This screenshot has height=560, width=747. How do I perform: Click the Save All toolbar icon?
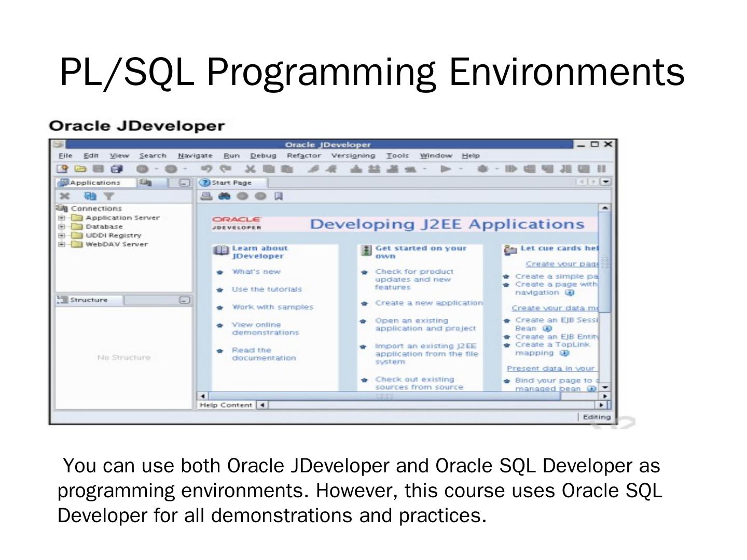tap(117, 169)
